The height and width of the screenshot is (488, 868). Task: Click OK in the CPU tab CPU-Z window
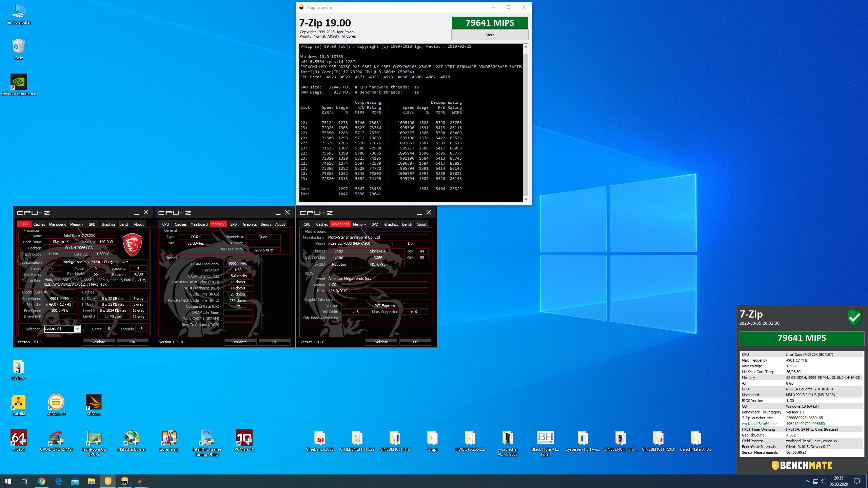133,342
